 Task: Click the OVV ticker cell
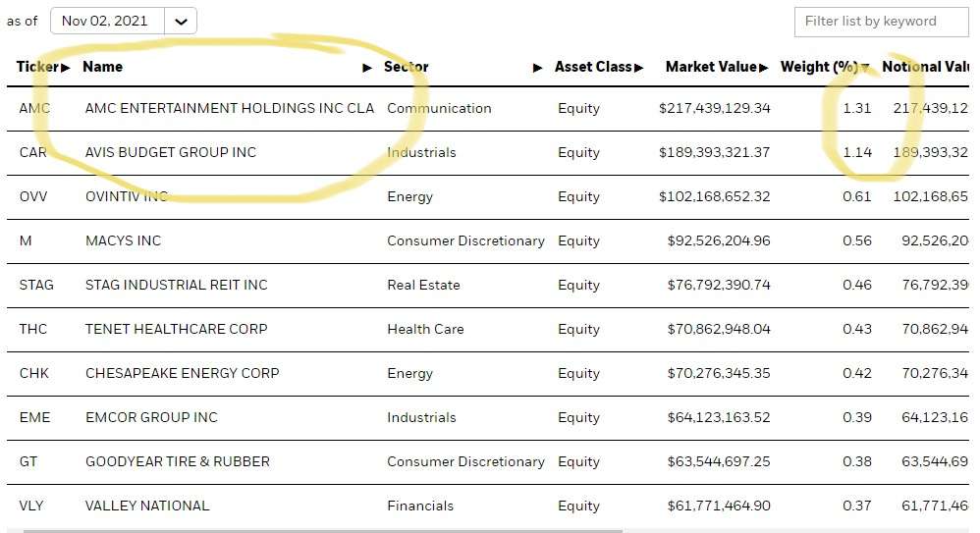[x=33, y=196]
